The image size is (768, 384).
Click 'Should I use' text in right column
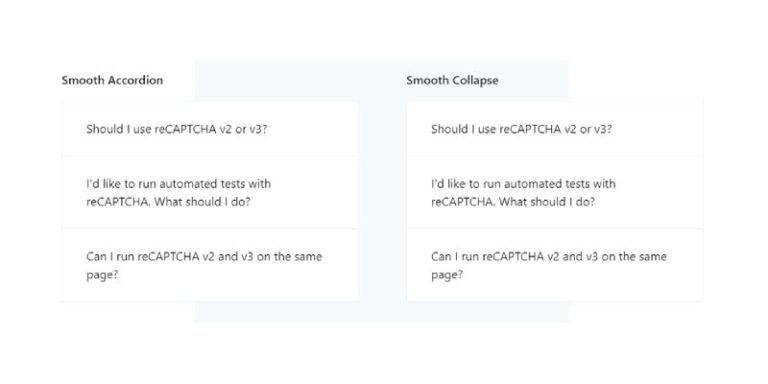pos(464,130)
